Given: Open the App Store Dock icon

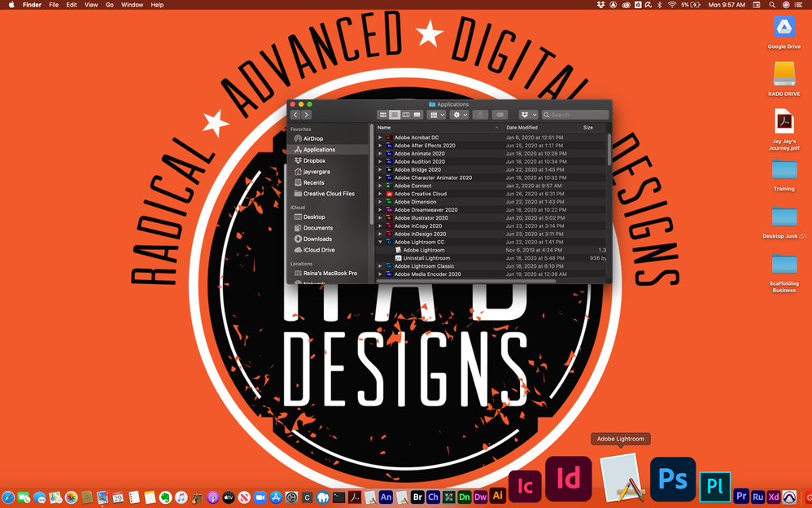Looking at the screenshot, I should point(276,497).
